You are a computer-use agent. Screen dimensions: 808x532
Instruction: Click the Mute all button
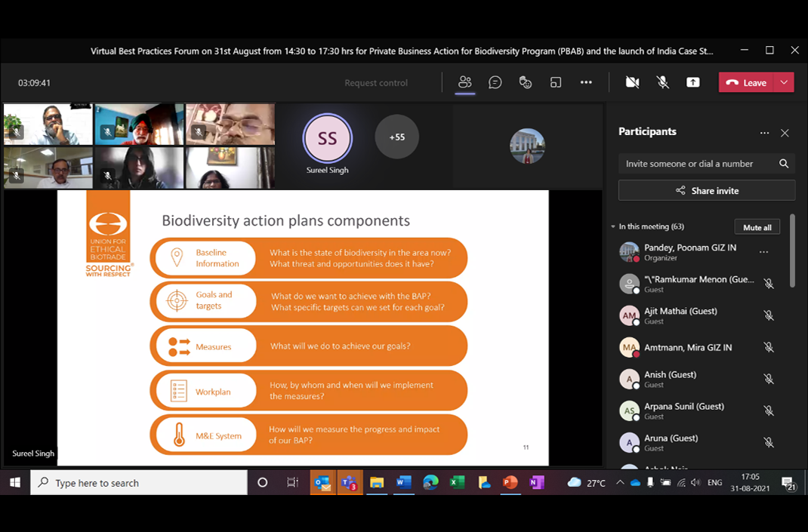tap(757, 227)
